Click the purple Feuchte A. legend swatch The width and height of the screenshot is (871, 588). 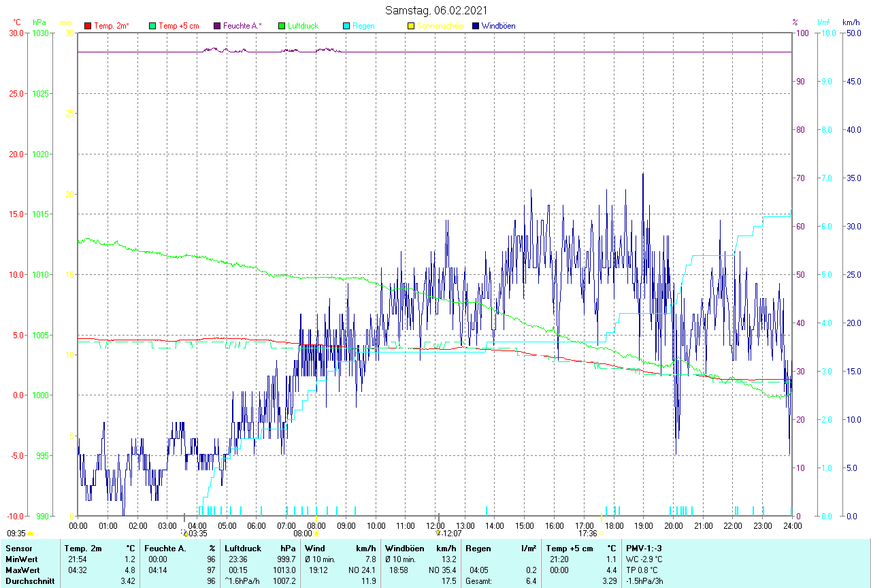coord(217,26)
